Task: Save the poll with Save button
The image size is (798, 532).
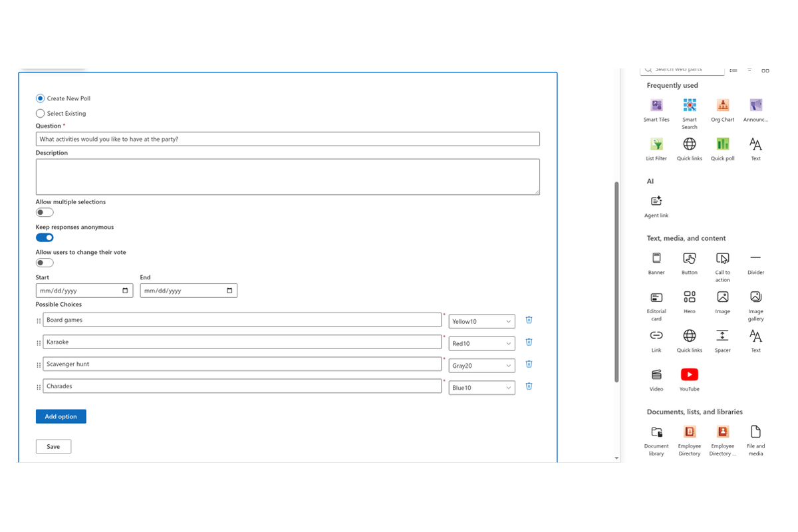Action: [x=53, y=446]
